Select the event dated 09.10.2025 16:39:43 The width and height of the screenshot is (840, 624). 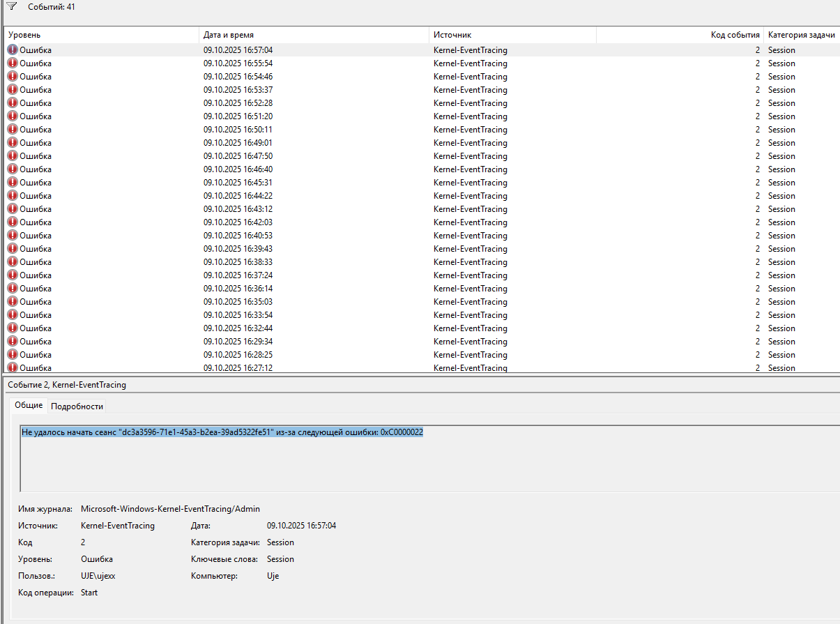tap(422, 249)
